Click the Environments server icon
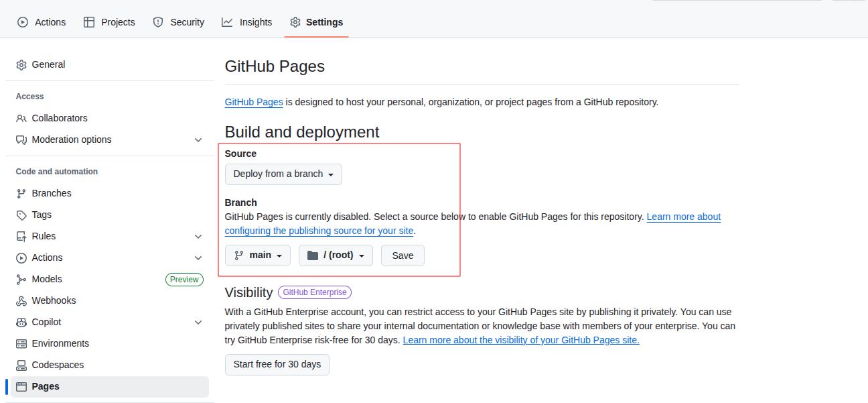 21,344
